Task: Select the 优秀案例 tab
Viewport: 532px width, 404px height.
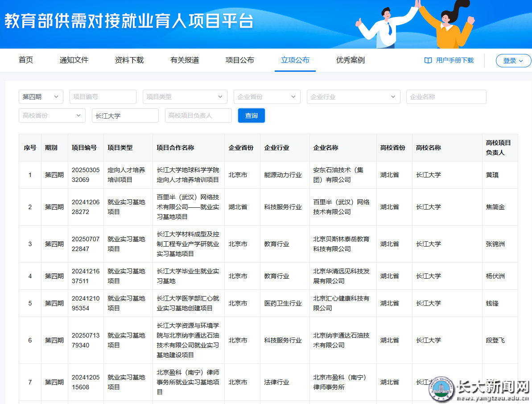Action: (351, 60)
